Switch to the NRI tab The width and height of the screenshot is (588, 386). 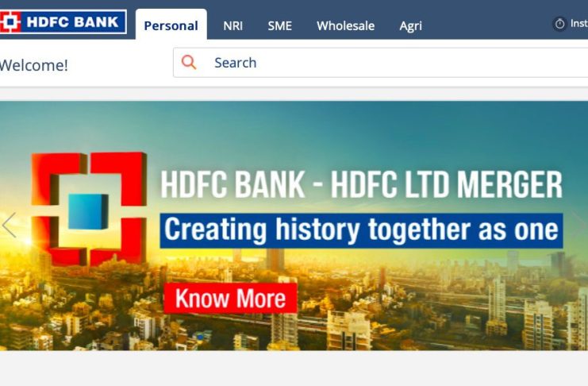click(233, 26)
